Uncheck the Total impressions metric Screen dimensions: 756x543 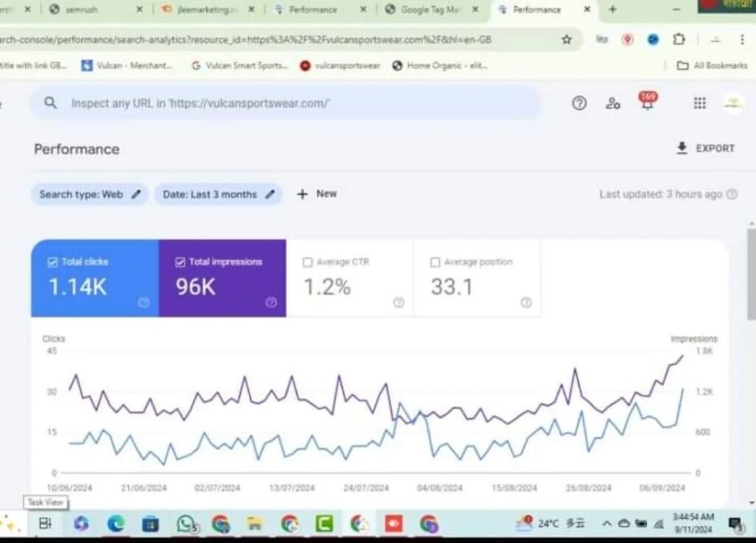click(180, 262)
